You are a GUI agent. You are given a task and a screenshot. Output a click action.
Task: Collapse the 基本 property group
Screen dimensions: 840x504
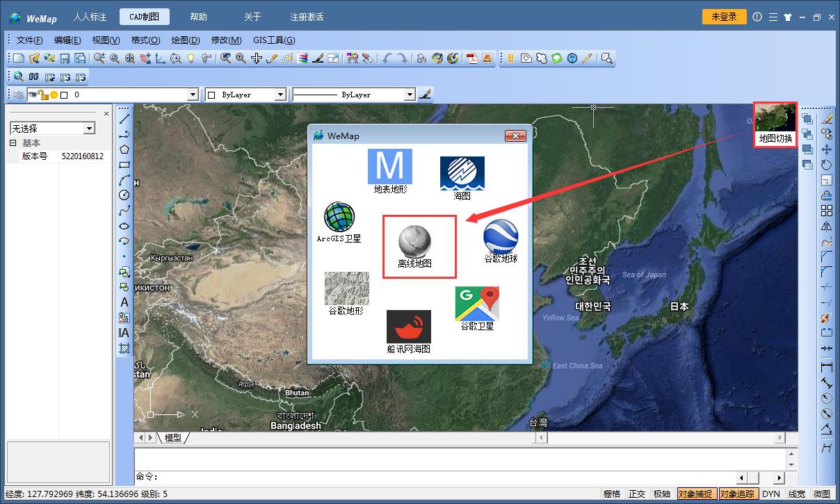(13, 143)
